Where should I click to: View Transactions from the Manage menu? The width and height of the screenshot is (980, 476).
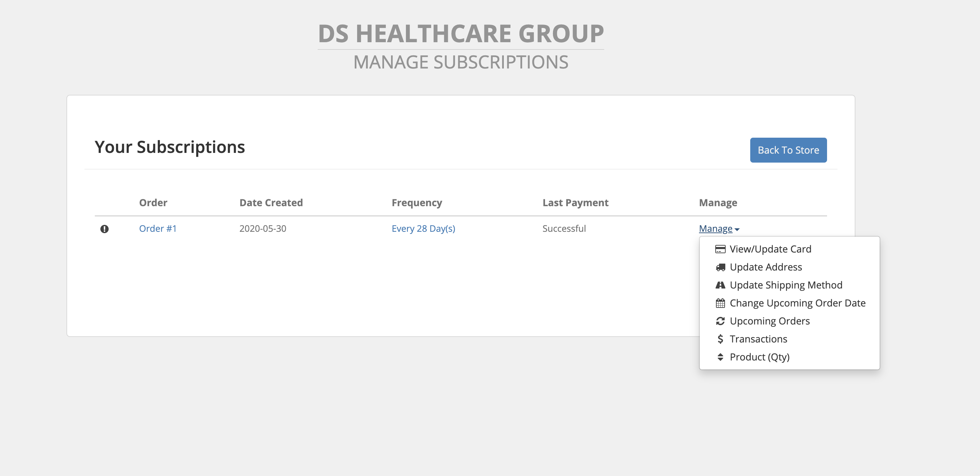coord(758,339)
